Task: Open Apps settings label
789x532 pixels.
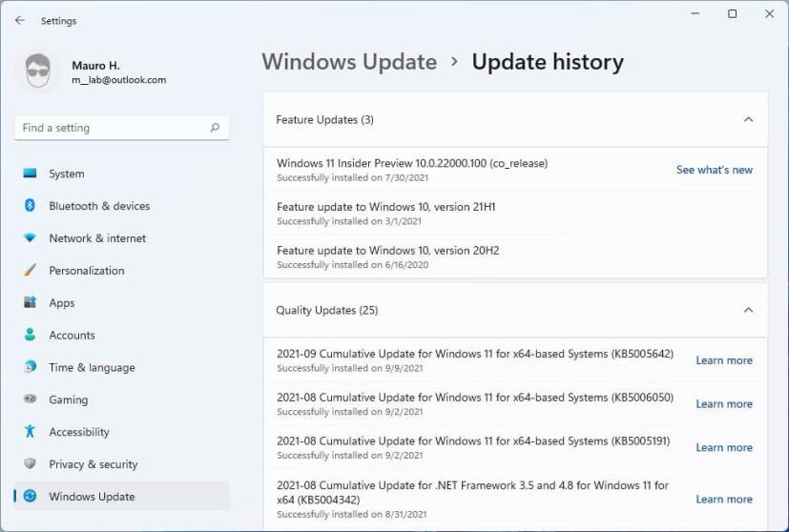Action: [x=62, y=303]
